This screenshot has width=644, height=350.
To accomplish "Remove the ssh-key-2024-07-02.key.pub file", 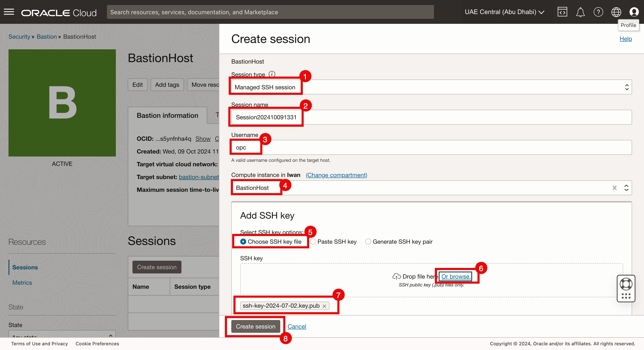I will point(324,306).
